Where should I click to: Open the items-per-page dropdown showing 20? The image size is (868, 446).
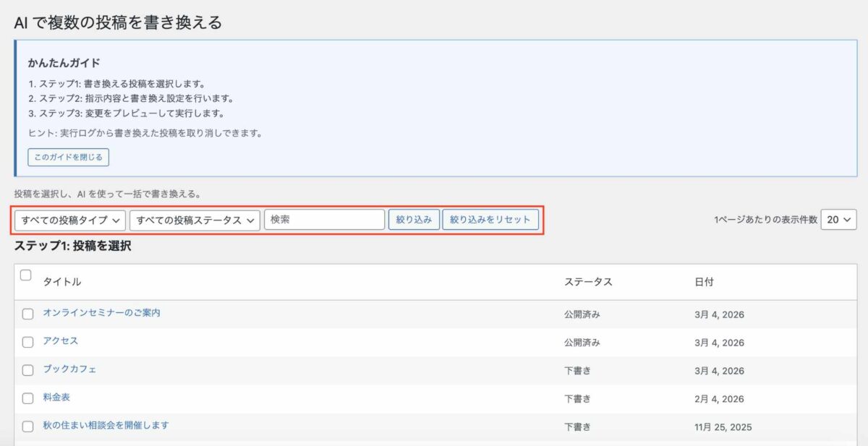point(838,220)
